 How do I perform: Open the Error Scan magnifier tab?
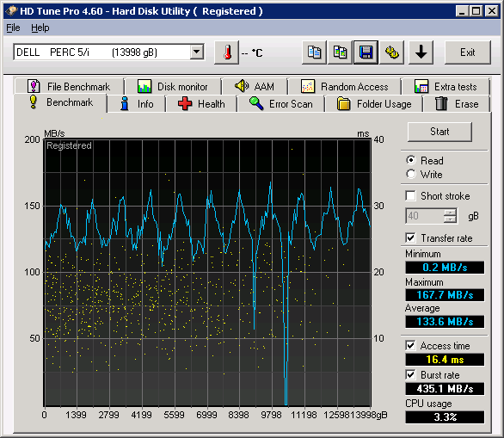coord(281,104)
